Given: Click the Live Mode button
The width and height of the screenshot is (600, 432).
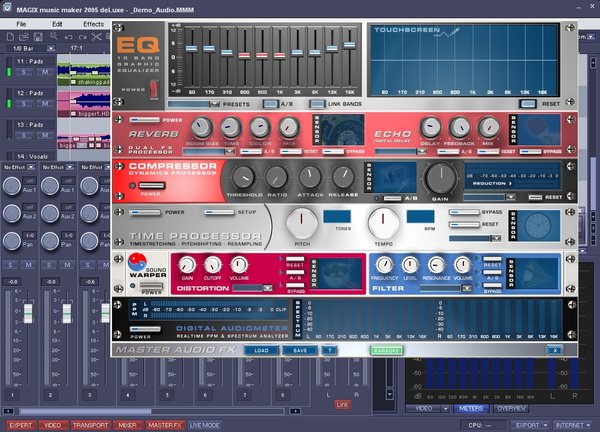Looking at the screenshot, I should click(205, 425).
